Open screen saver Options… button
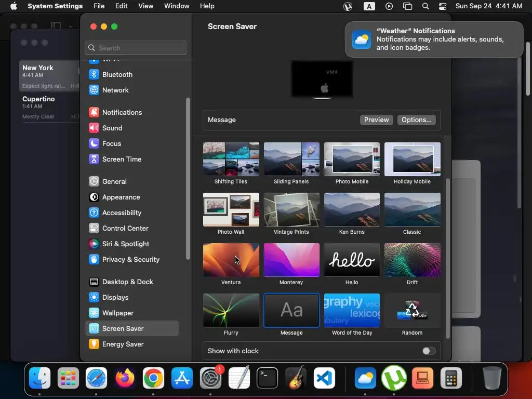This screenshot has height=399, width=532. (416, 120)
